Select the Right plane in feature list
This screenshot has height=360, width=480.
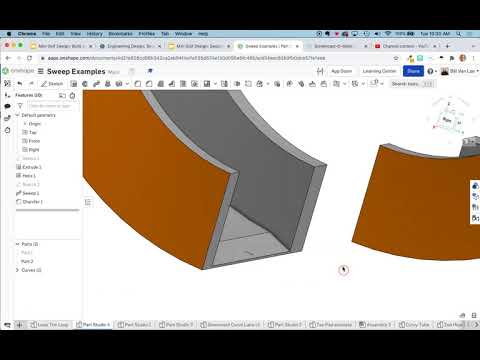tap(34, 150)
